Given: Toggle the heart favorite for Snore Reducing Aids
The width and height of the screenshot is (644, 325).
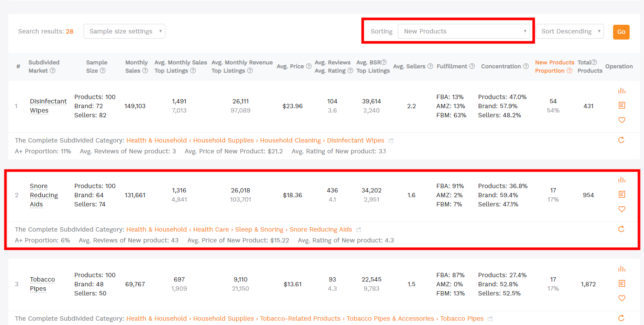Looking at the screenshot, I should tap(621, 209).
